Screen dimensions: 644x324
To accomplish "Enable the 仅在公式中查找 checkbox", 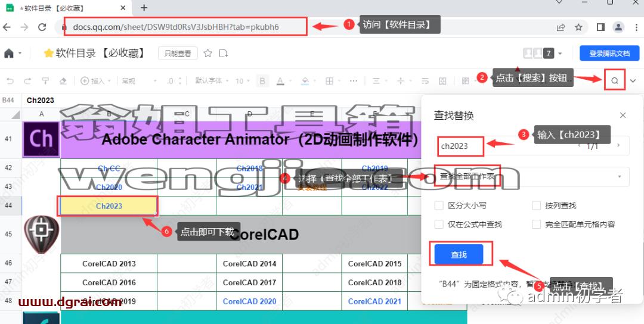I will [439, 225].
